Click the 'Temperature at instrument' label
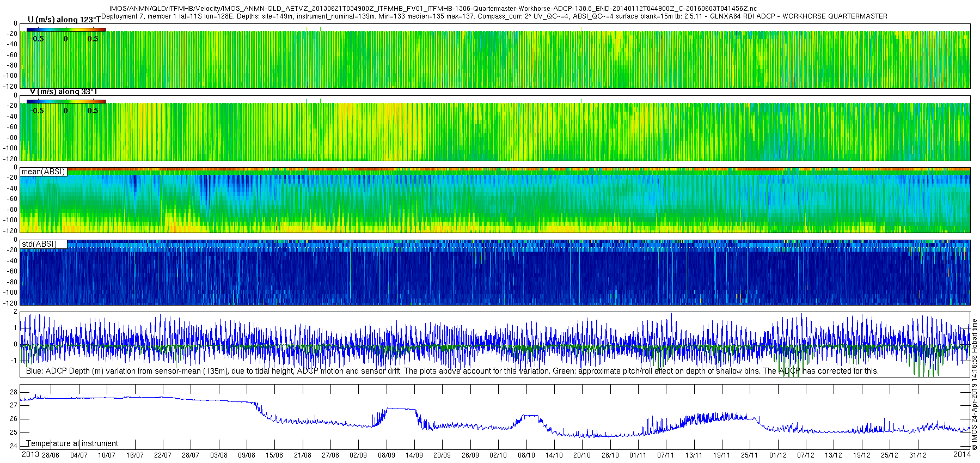 pyautogui.click(x=72, y=443)
